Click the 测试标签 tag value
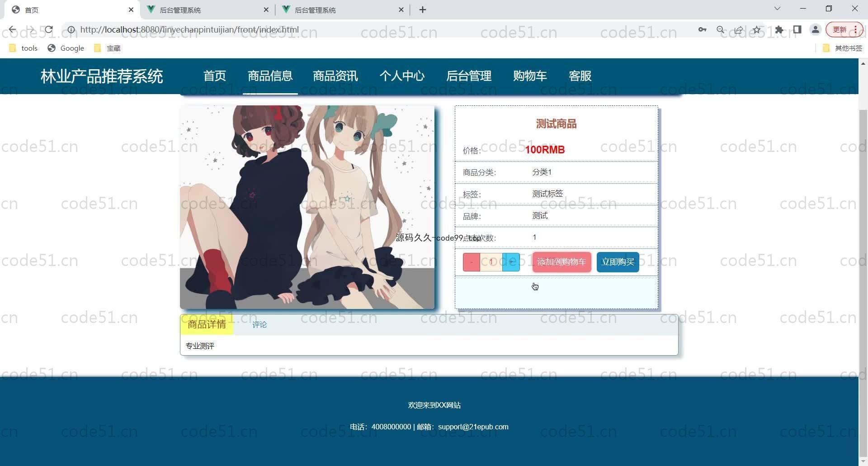The image size is (868, 466). click(x=547, y=194)
